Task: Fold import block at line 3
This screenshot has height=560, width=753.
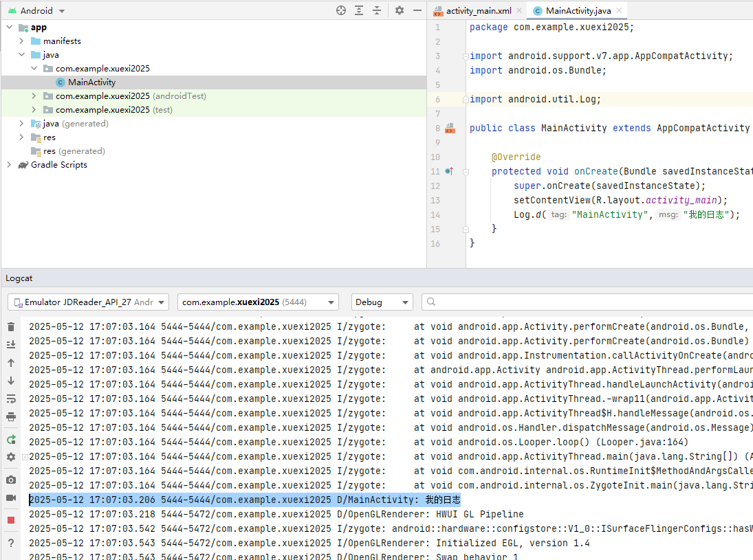Action: (x=466, y=56)
